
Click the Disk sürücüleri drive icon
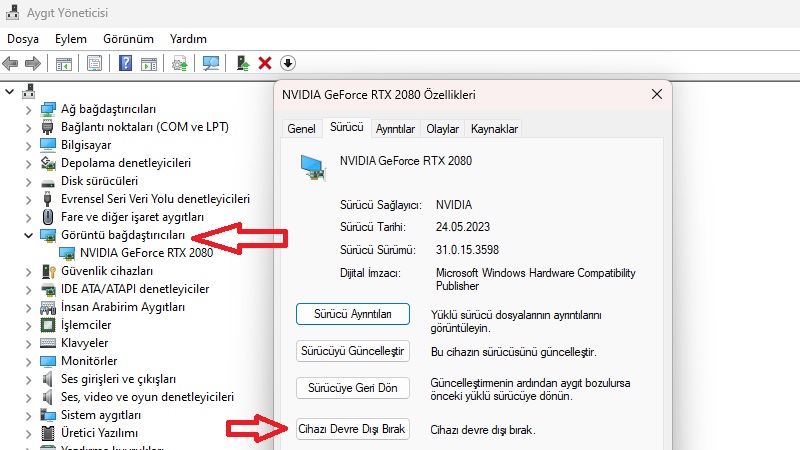[48, 182]
